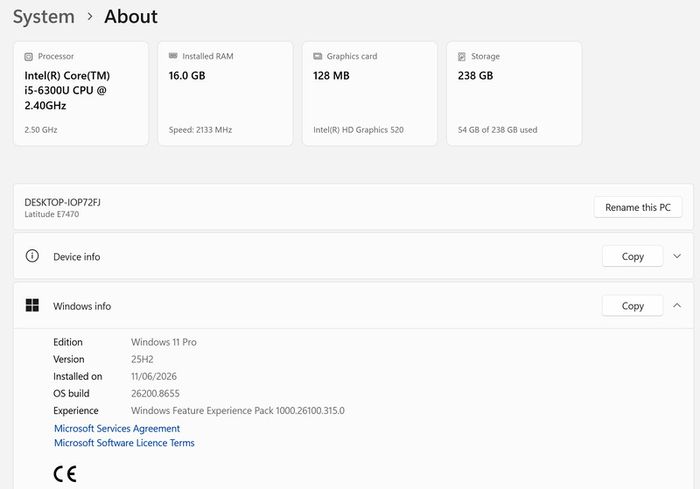700x489 pixels.
Task: Go back to System breadcrumb
Action: click(x=44, y=17)
